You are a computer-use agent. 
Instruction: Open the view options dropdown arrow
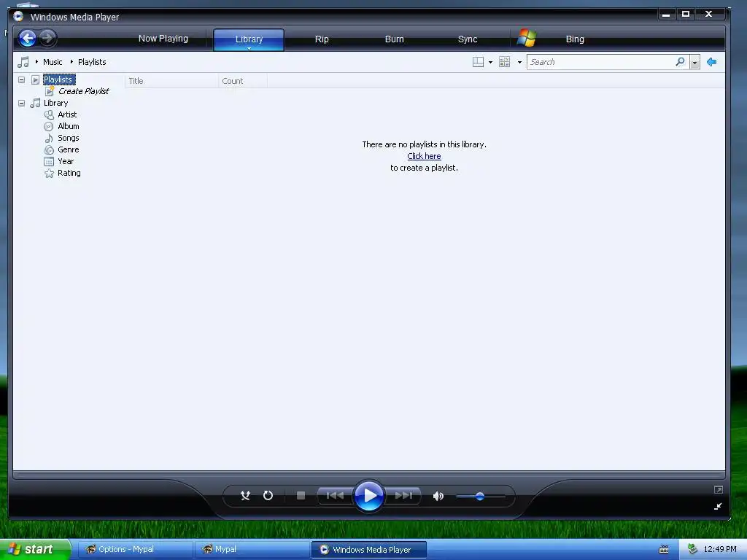point(519,63)
